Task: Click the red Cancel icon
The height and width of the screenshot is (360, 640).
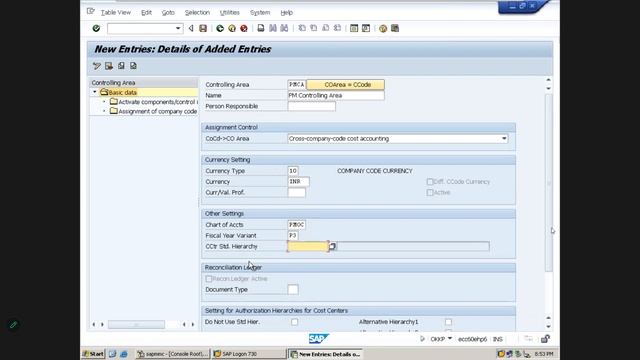Action: point(244,28)
